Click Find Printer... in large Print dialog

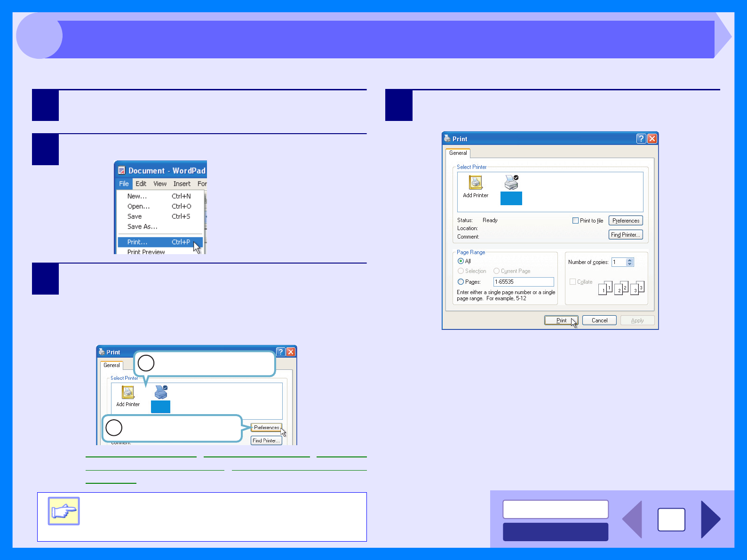click(626, 235)
